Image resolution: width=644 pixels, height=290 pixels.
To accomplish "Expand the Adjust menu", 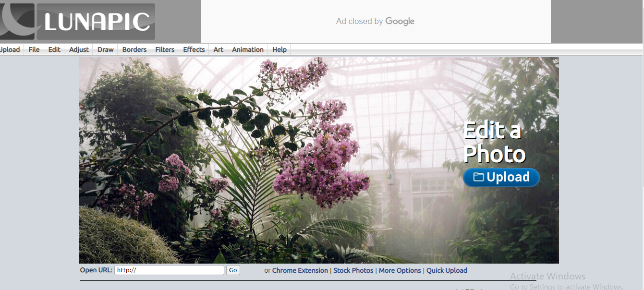I will pyautogui.click(x=79, y=49).
